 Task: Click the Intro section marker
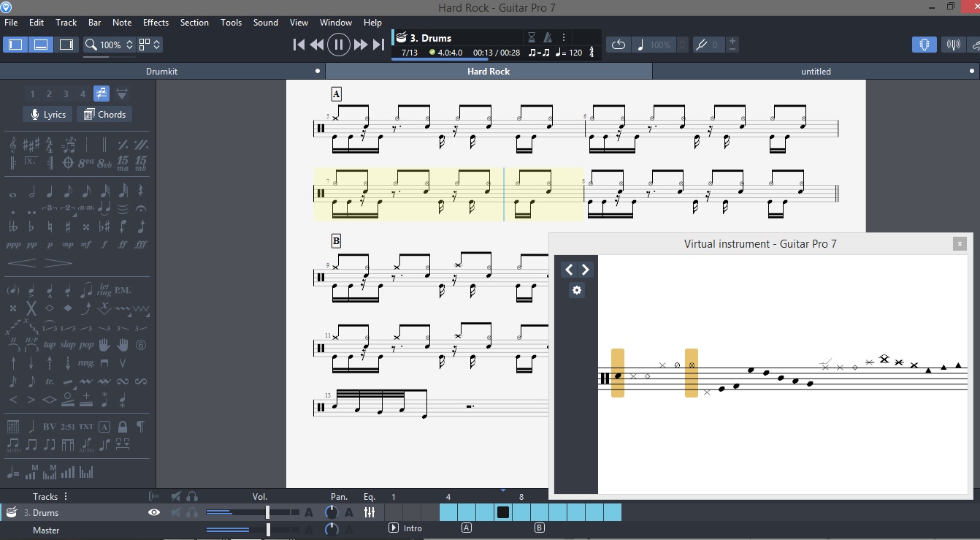pos(405,528)
